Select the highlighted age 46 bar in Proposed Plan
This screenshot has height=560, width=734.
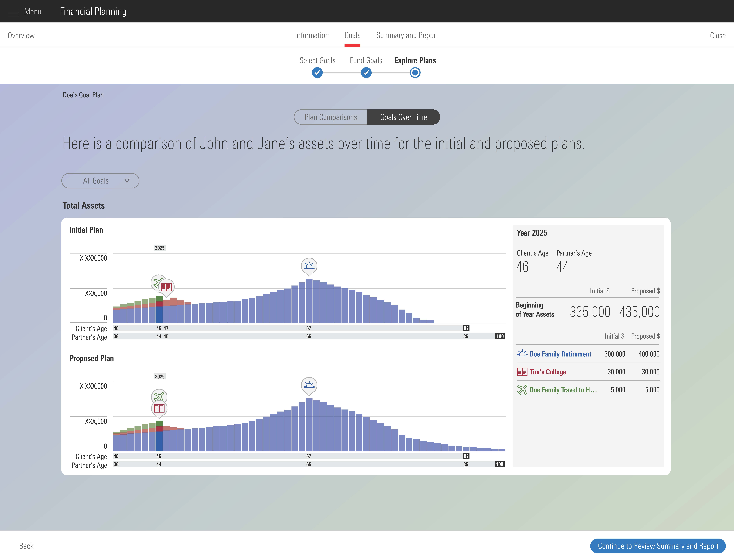[x=159, y=436]
